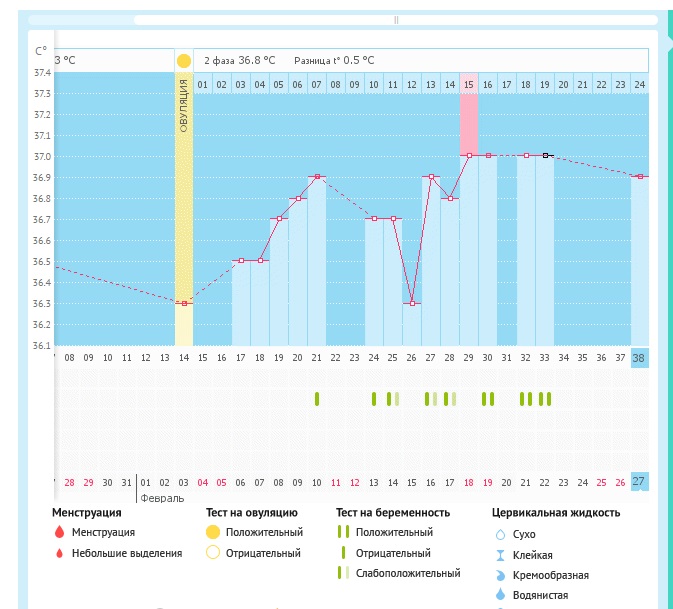Click the pregnancy test marker on cycle day 21
673x609 pixels.
tap(317, 399)
